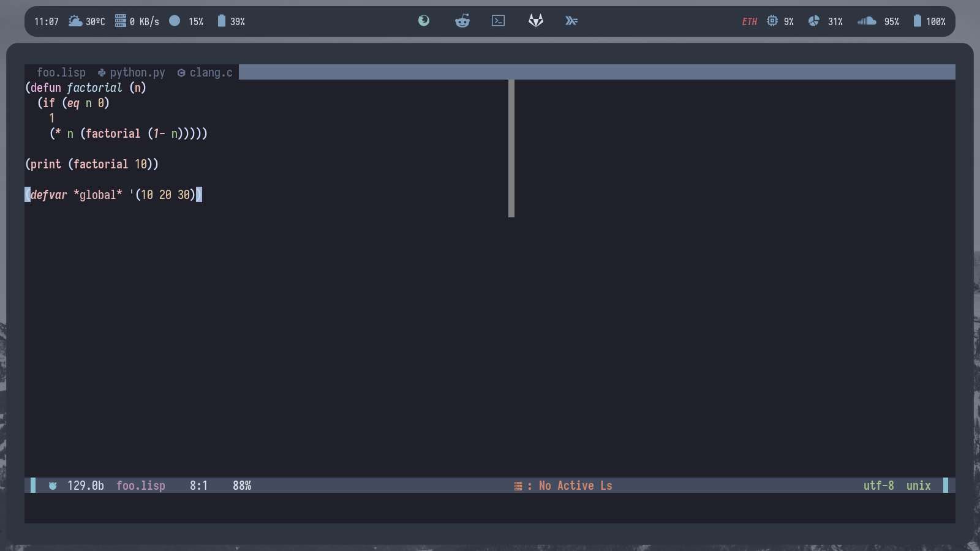Click the pie chart icon beside 31%
Screen dimensions: 980x551
click(813, 21)
